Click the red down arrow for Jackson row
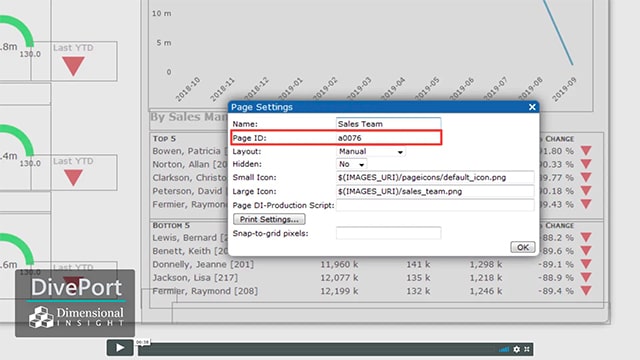Screen dimensions: 640x360 point(586,278)
